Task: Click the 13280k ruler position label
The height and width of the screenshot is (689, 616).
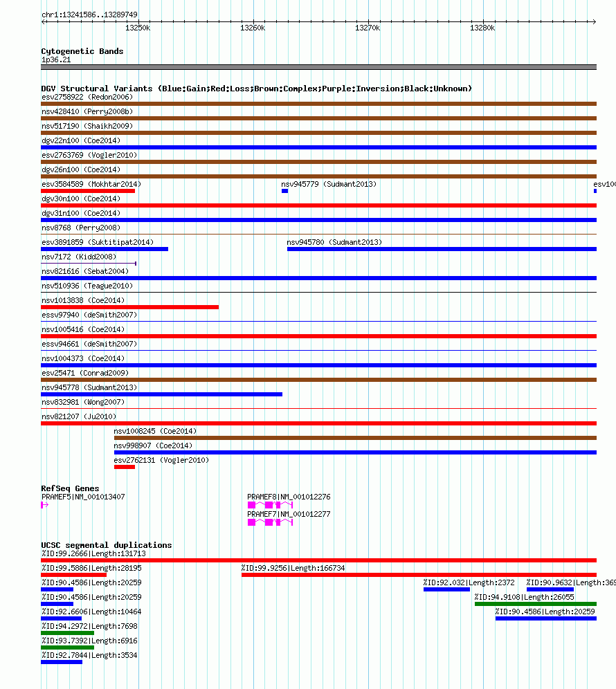Action: pos(482,28)
